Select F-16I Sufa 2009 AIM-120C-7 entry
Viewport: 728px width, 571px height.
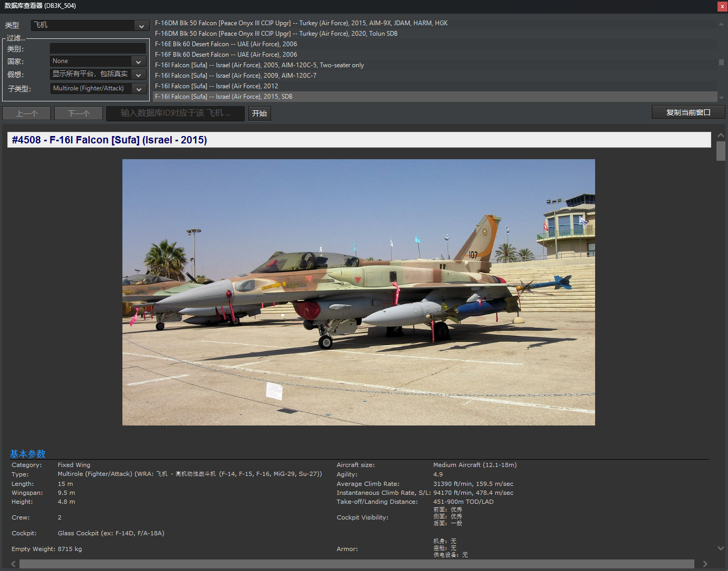click(x=235, y=76)
